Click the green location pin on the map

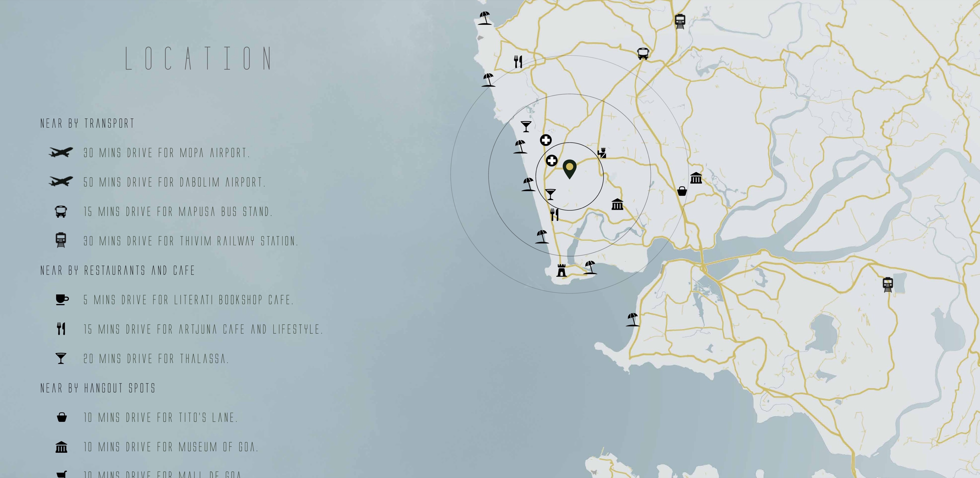[x=570, y=169]
